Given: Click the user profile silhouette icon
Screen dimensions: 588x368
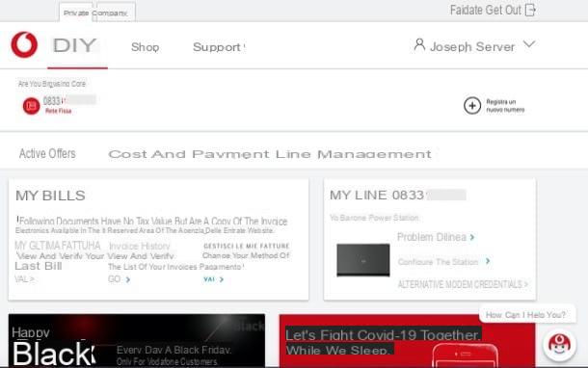Looking at the screenshot, I should coord(419,45).
